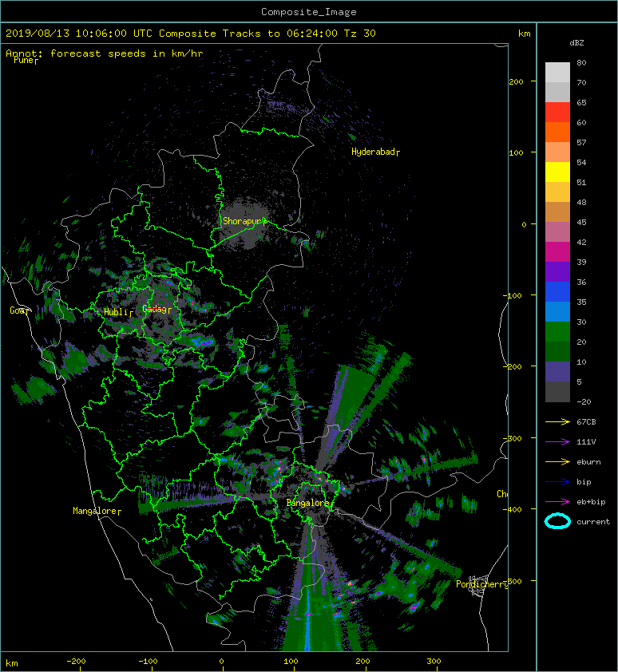Click the 'Hubli' city label
The width and height of the screenshot is (618, 672).
(118, 312)
